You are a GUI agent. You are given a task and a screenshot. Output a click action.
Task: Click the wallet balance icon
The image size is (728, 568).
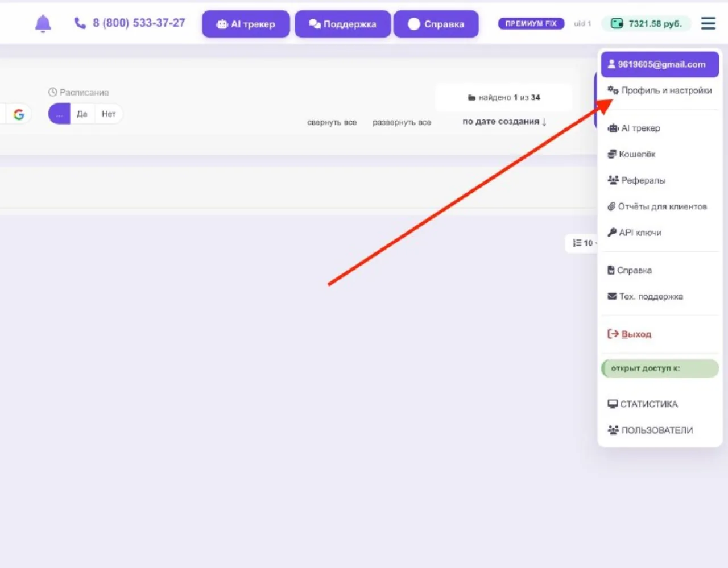point(617,23)
